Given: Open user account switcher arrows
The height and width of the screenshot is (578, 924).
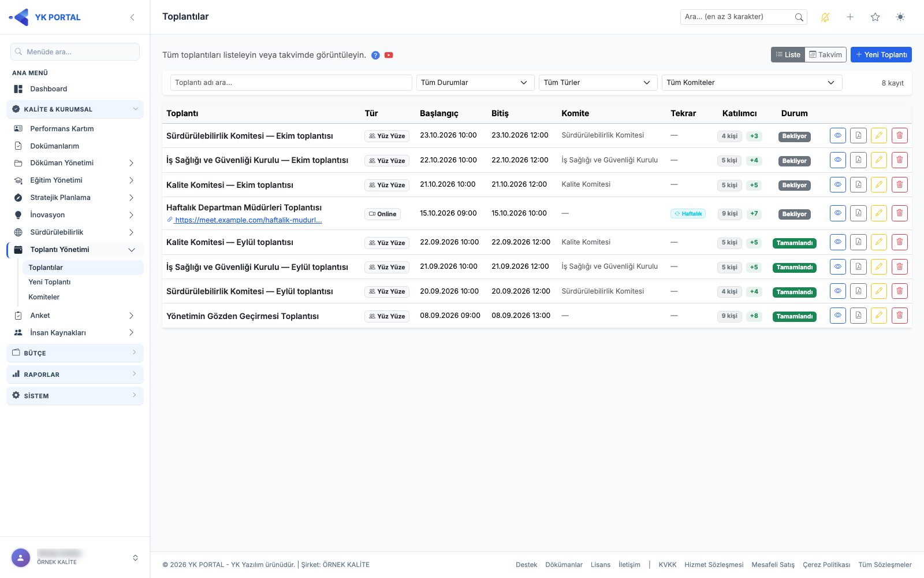Looking at the screenshot, I should (x=135, y=558).
